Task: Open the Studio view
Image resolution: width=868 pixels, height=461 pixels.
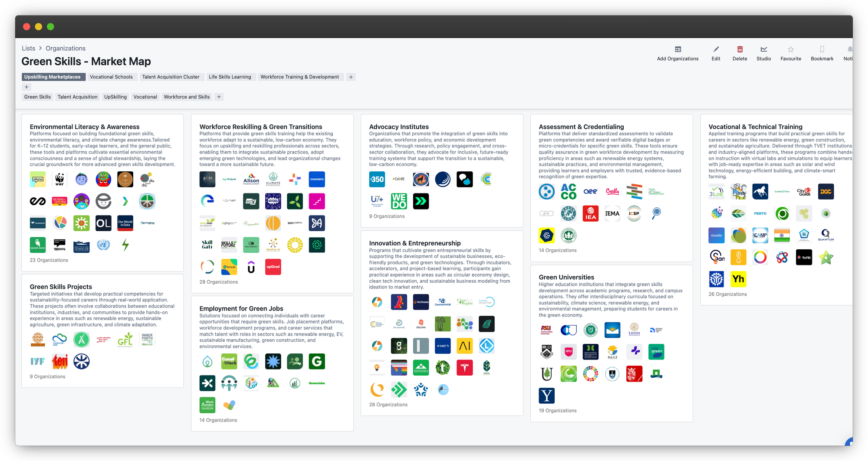Action: [x=763, y=54]
